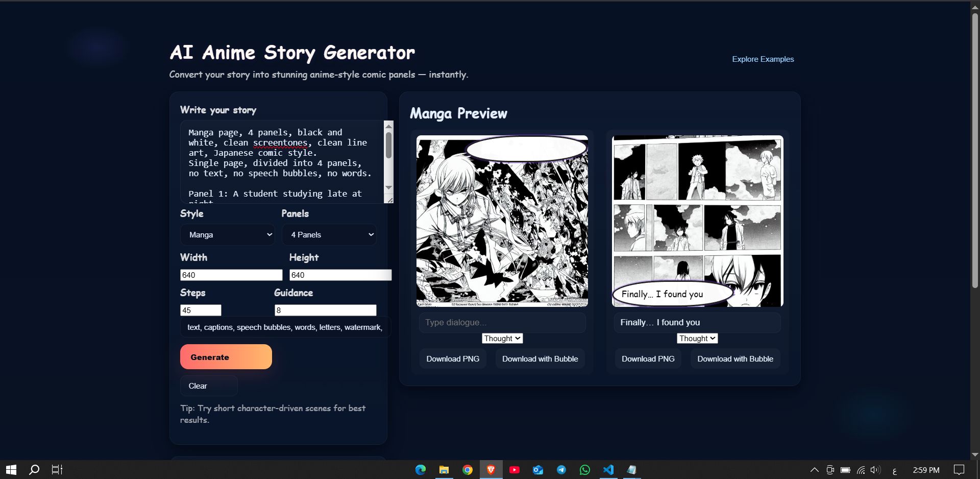Open YouTube app in the taskbar
This screenshot has height=479, width=980.
tap(514, 470)
